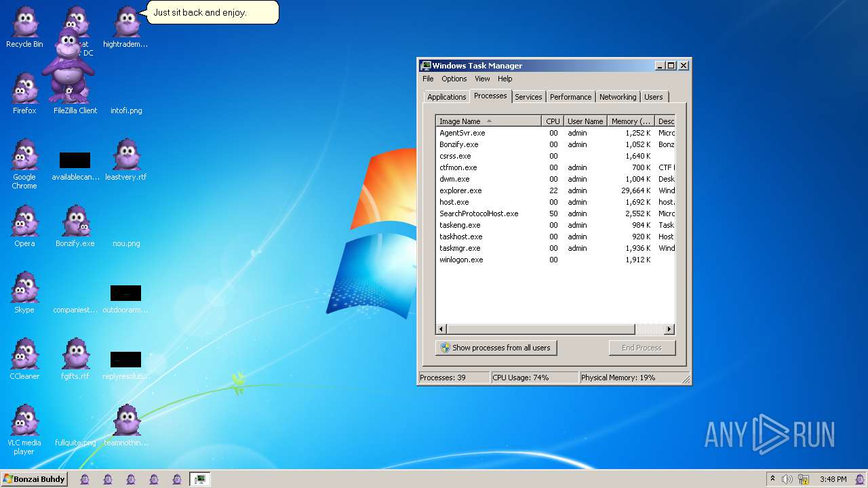Select the fgifts.rtf desktop file

pyautogui.click(x=75, y=359)
